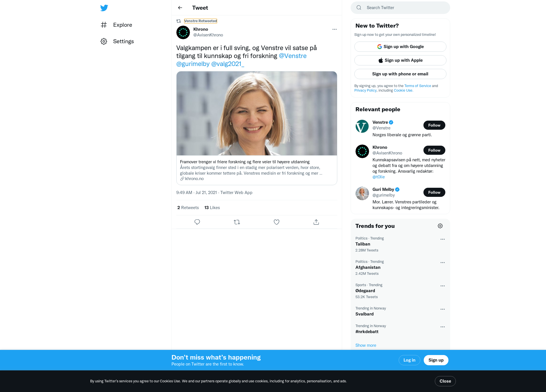Open the article card photo
The height and width of the screenshot is (392, 546).
coord(257,113)
